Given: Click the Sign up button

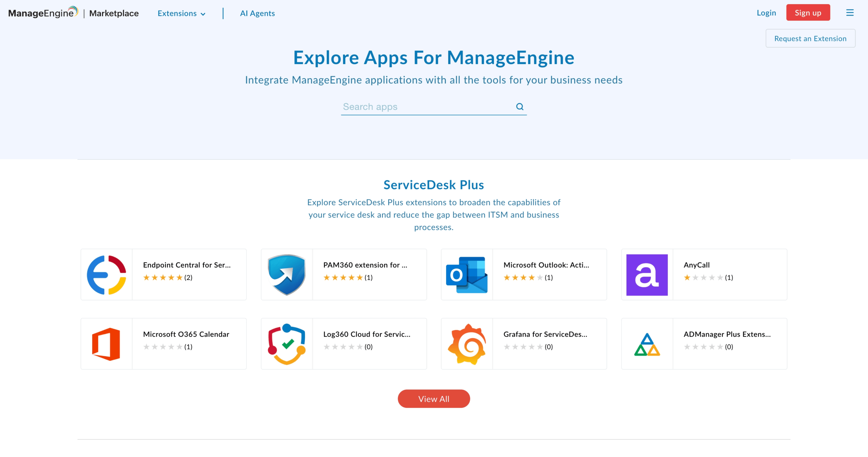Looking at the screenshot, I should pyautogui.click(x=808, y=13).
